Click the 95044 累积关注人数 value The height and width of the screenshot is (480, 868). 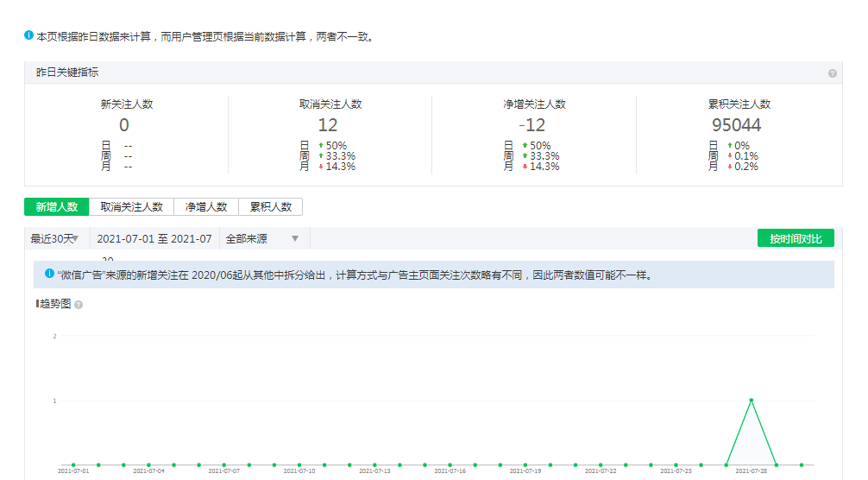(x=739, y=125)
